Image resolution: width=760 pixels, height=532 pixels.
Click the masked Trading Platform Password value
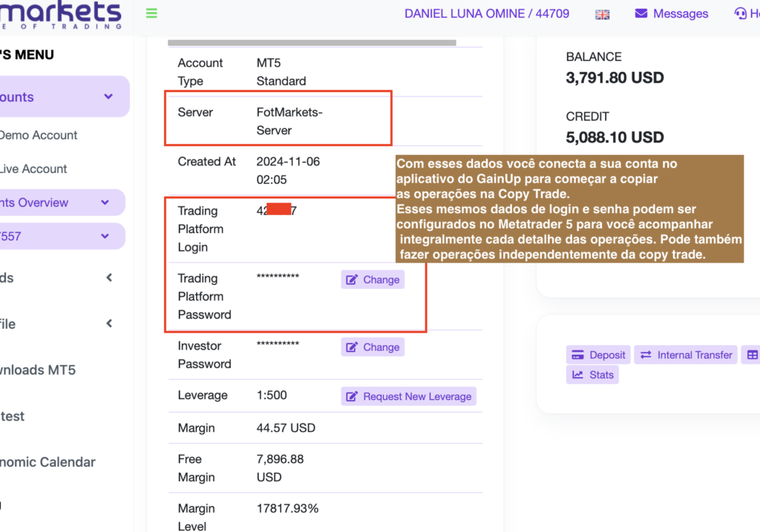coord(278,277)
